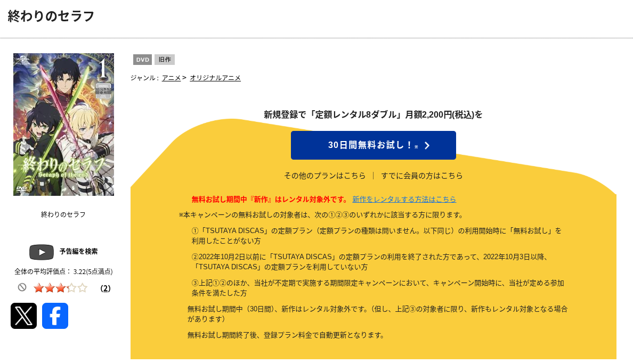Rate five stars

pos(83,288)
